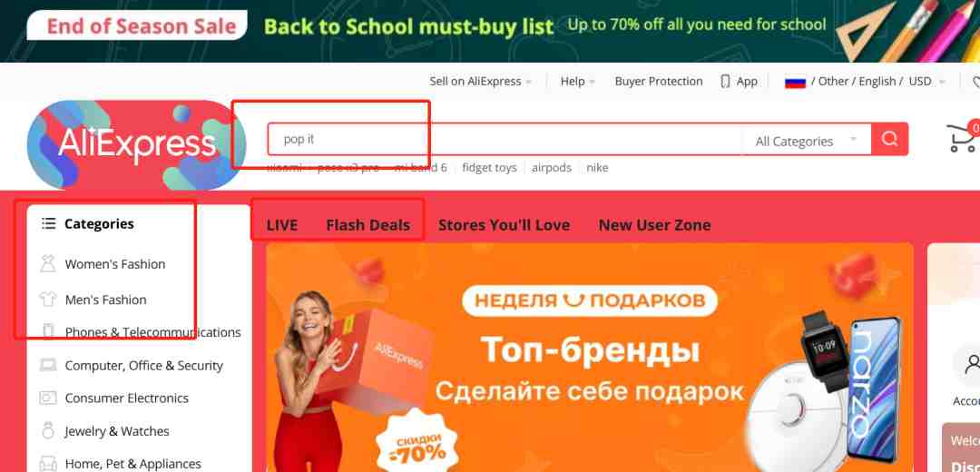Click the AliExpress logo
The height and width of the screenshot is (472, 980).
[135, 144]
